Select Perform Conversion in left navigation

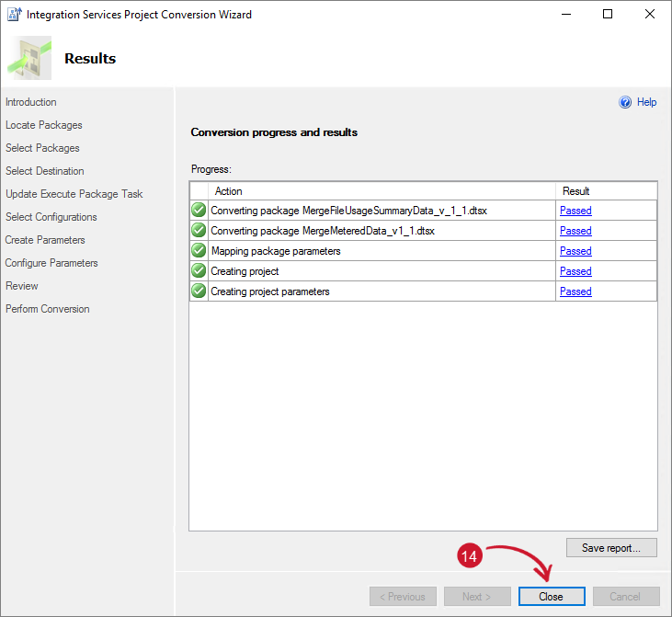(x=48, y=309)
